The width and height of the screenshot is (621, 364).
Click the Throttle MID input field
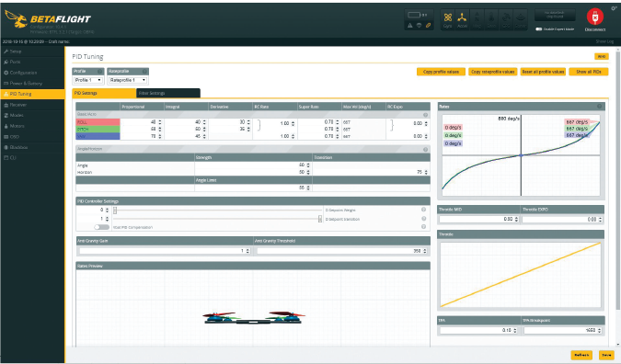(478, 219)
